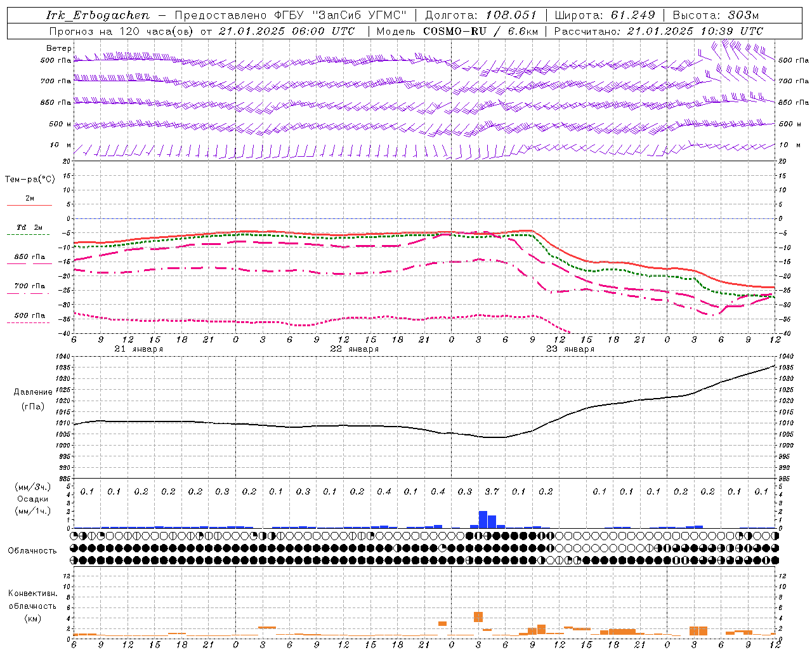Screen dimensions: 812x650
Task: Select the latitude value 61.249
Action: pos(632,15)
